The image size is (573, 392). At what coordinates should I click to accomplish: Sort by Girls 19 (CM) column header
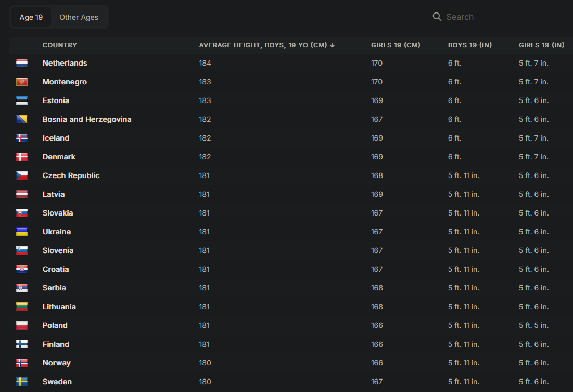point(396,45)
